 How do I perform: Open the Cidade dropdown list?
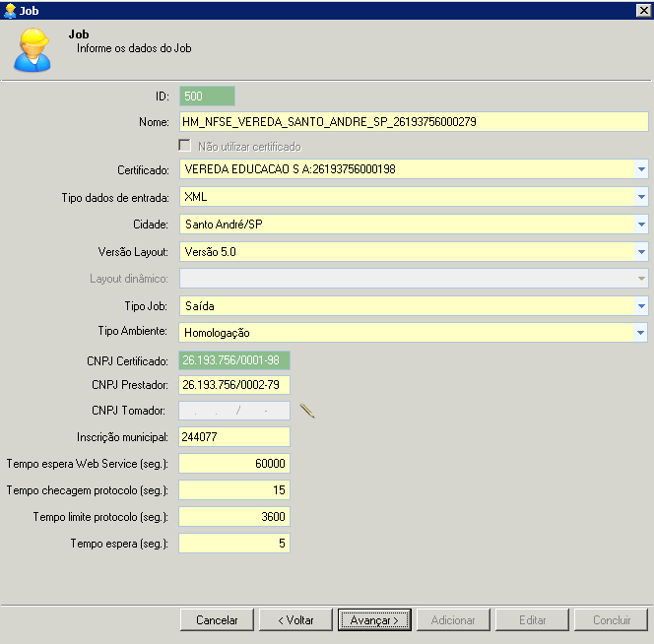point(641,225)
